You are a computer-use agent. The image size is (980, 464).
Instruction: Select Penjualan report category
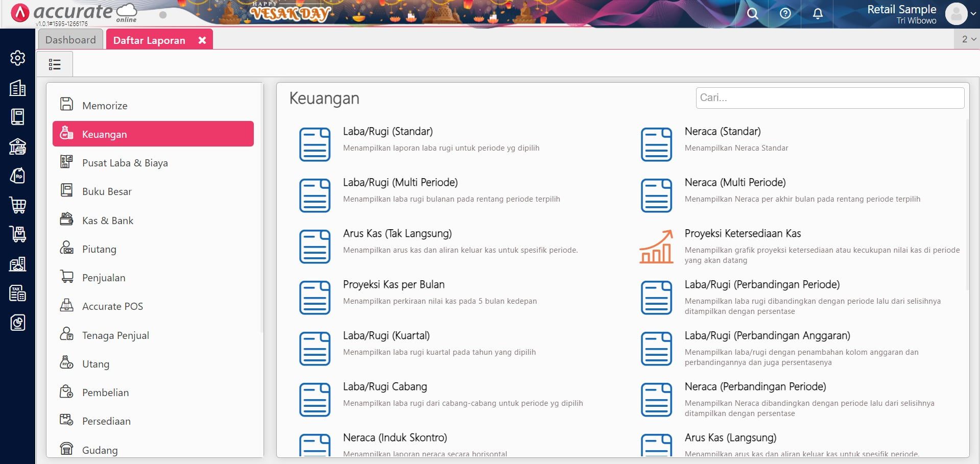(104, 278)
